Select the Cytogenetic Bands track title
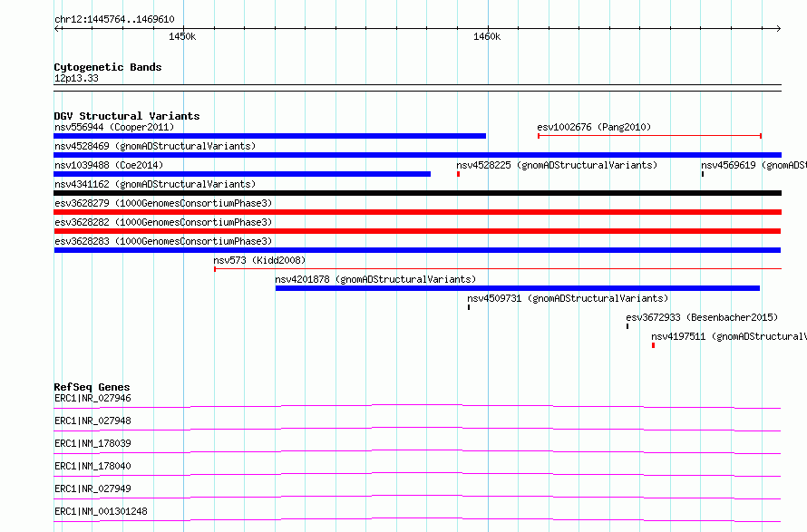The width and height of the screenshot is (807, 532). coord(108,67)
